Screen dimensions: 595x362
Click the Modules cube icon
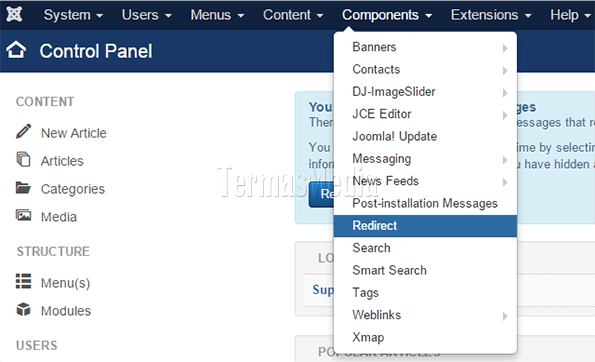(24, 310)
